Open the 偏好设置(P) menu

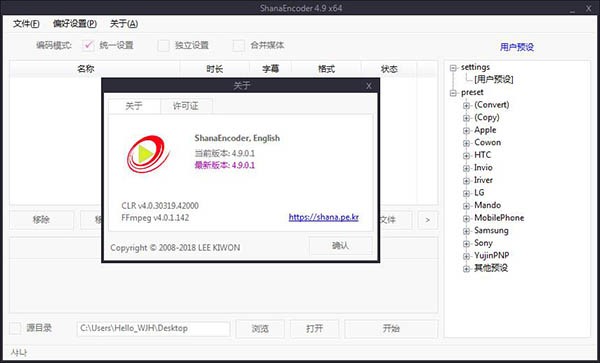pyautogui.click(x=75, y=24)
